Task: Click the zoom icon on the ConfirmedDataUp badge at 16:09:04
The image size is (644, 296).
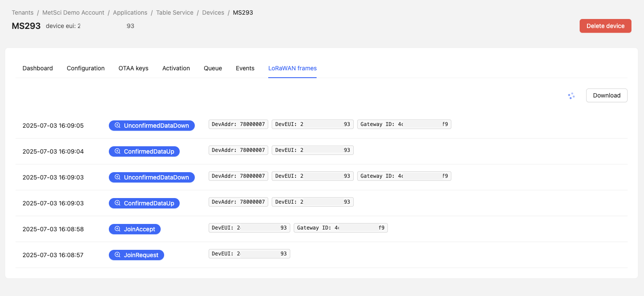Action: (x=117, y=151)
